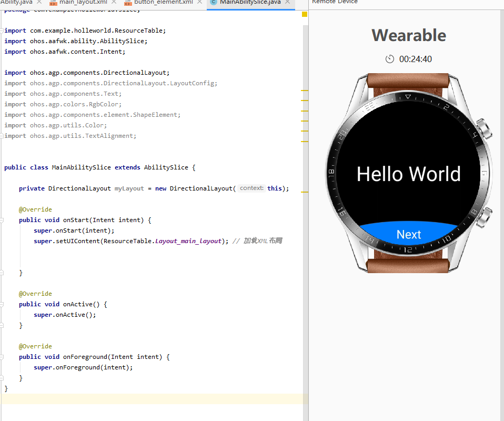504x421 pixels.
Task: Click the remaining time 00:24:40 label
Action: click(415, 59)
